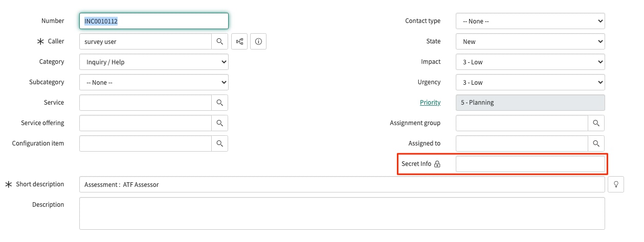Screen dimensions: 644x242
Task: Open Assignment group lookup magnifier
Action: coord(596,123)
